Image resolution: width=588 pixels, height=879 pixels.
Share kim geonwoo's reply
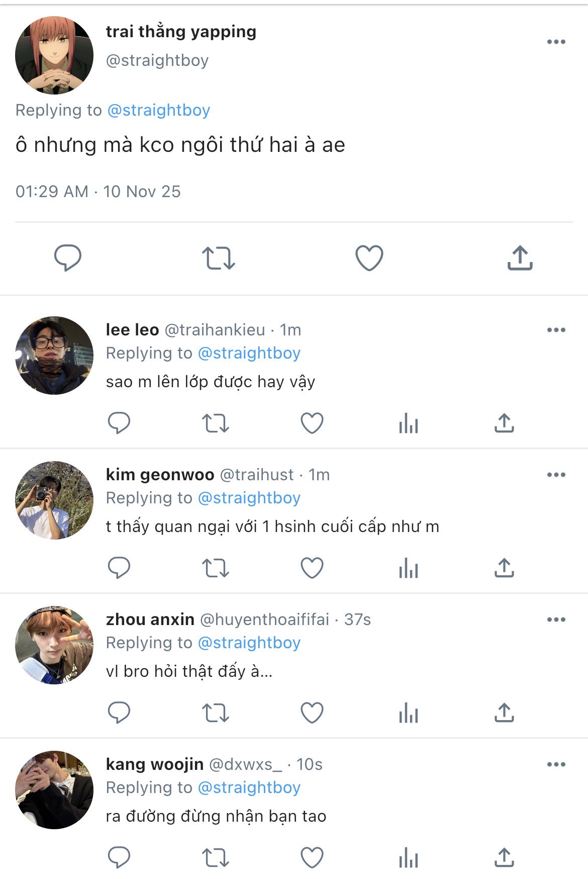click(x=504, y=568)
